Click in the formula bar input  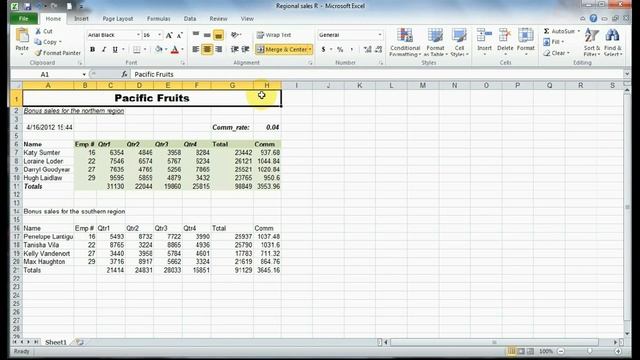coord(377,74)
